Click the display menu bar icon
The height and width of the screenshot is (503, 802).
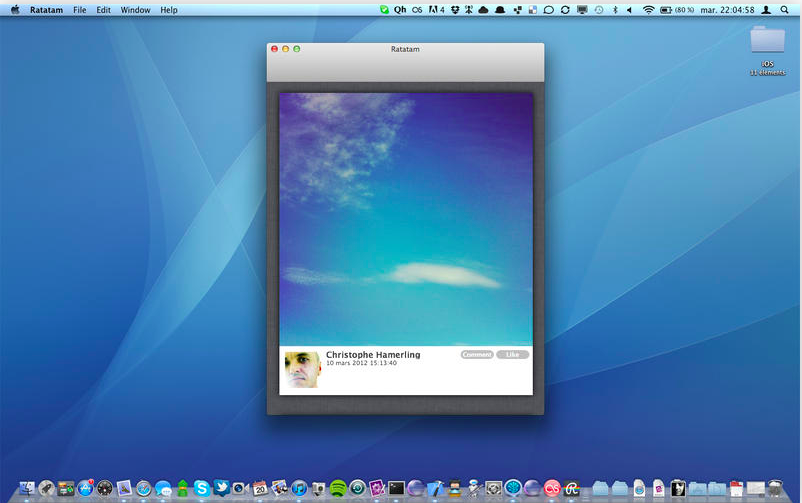[582, 10]
